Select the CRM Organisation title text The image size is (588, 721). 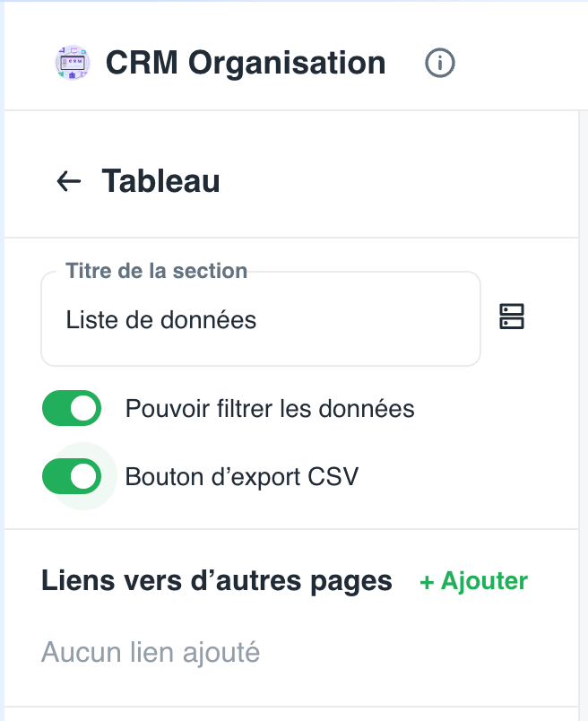(x=246, y=63)
